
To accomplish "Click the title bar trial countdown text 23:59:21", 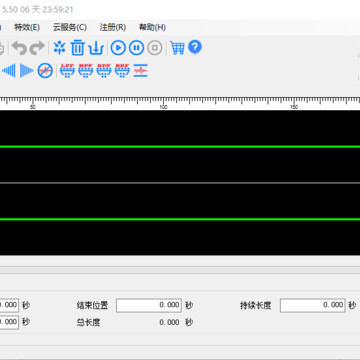I will [x=58, y=9].
